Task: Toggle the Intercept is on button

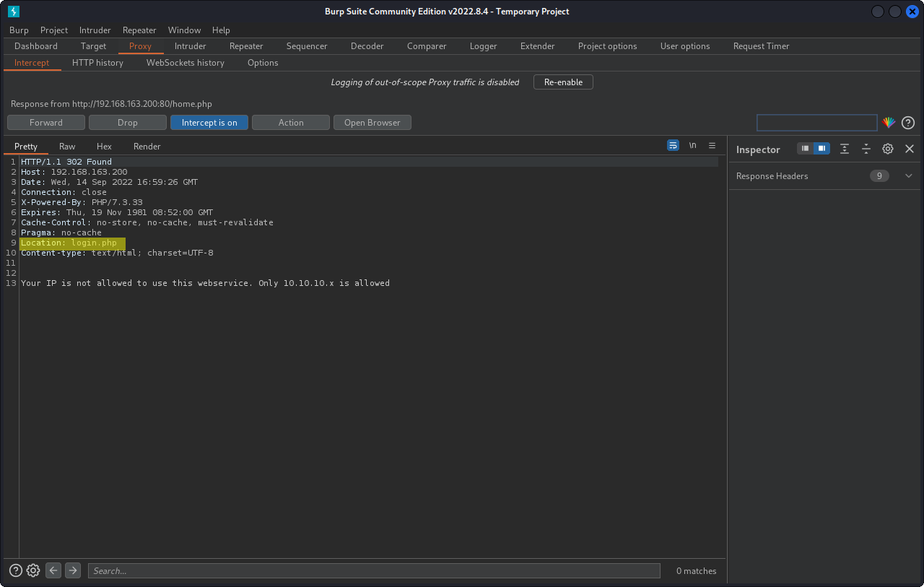Action: pyautogui.click(x=209, y=123)
